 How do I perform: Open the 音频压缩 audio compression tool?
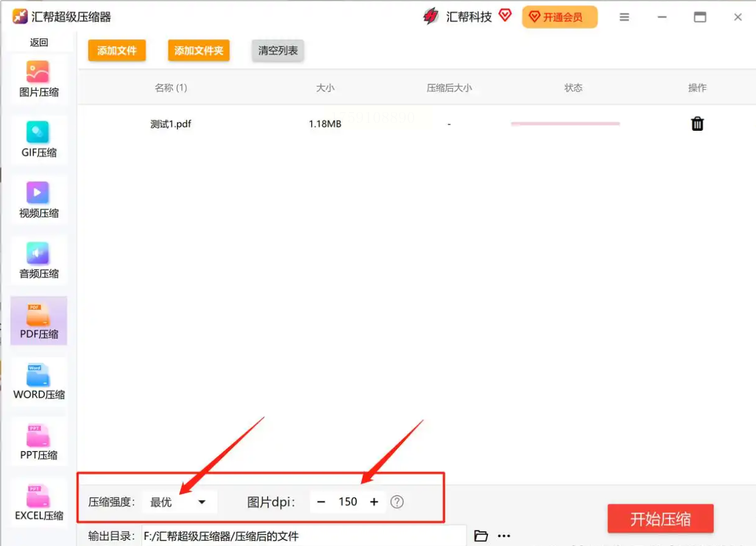point(39,261)
